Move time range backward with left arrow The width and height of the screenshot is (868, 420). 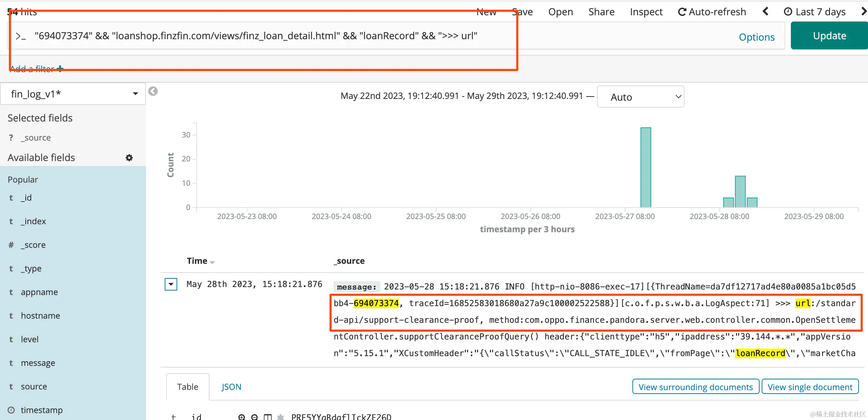coord(765,12)
